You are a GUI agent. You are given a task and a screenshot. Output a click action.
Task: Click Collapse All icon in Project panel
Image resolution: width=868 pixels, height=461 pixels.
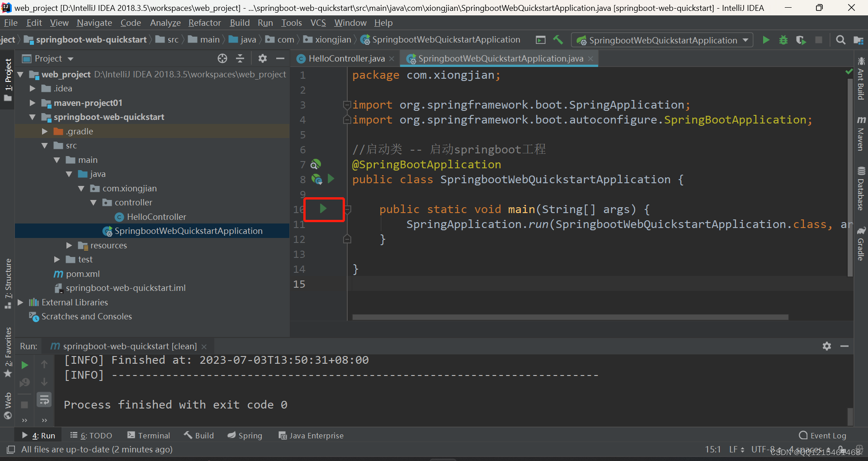(240, 58)
